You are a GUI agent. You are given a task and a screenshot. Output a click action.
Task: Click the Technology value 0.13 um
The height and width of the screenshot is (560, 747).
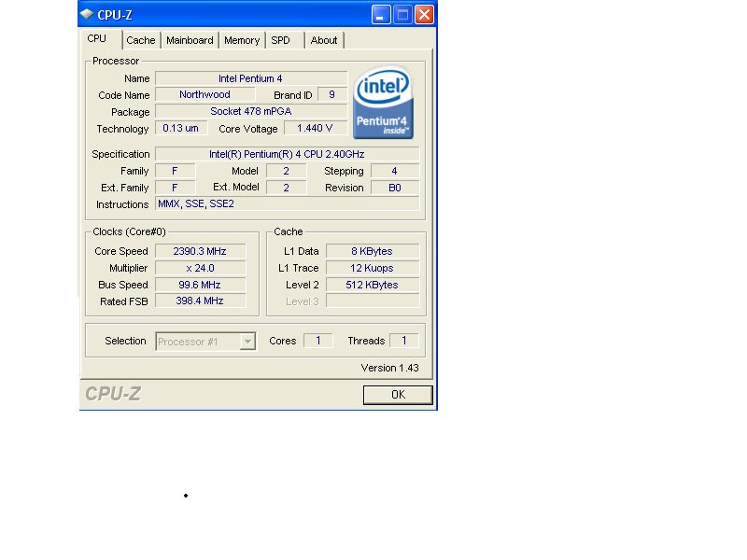point(181,128)
